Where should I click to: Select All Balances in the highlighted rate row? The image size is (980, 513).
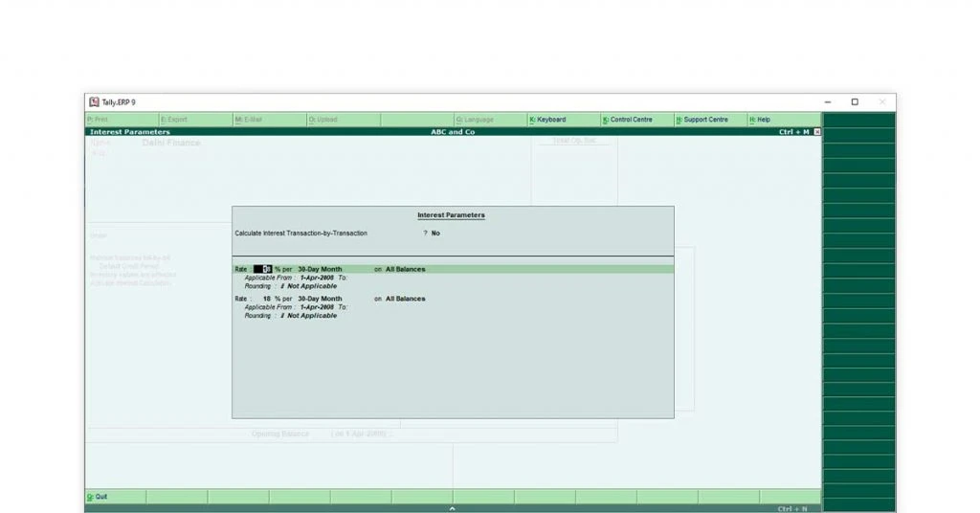pos(405,269)
